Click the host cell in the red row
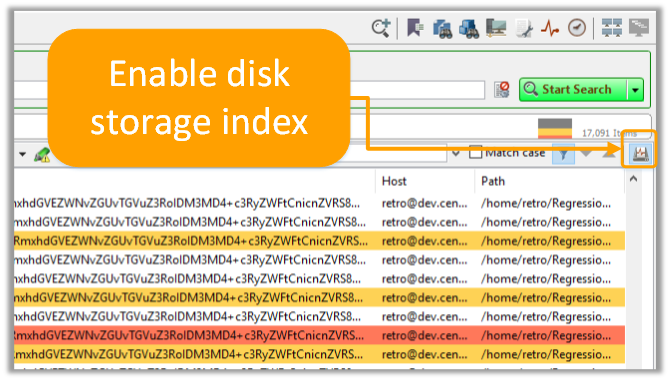 tap(424, 336)
